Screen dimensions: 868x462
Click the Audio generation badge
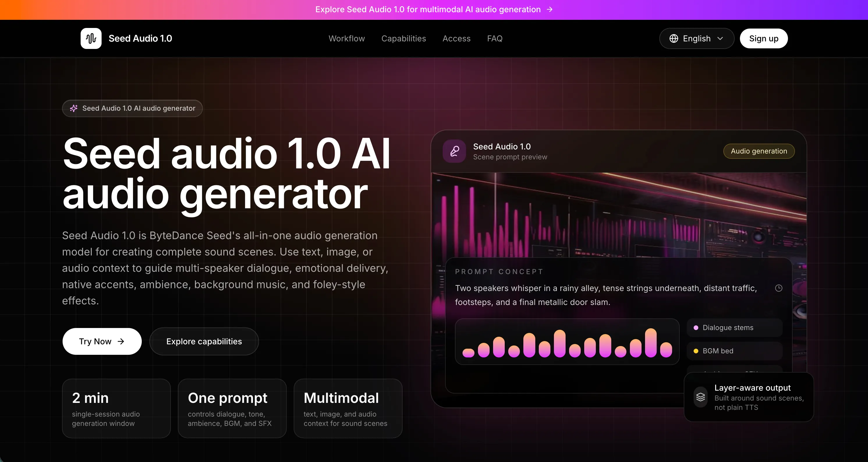tap(759, 151)
